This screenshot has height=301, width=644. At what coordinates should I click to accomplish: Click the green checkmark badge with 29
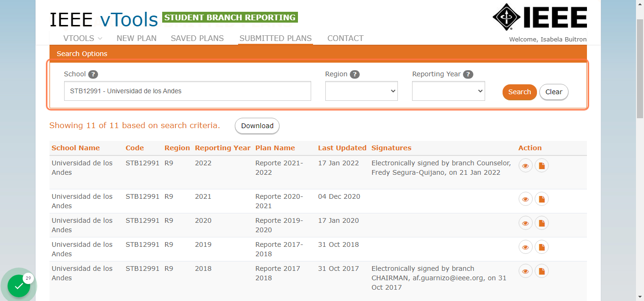pos(19,285)
